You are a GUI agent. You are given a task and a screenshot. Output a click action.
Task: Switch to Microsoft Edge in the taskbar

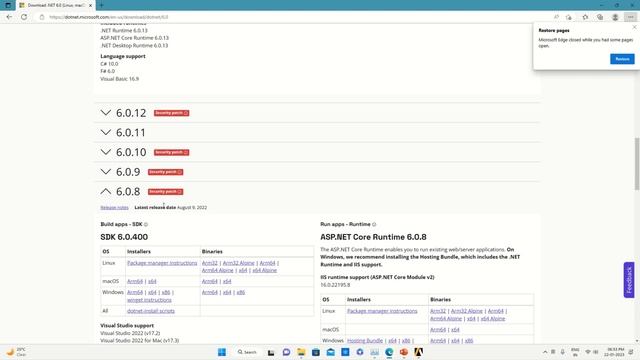[x=389, y=352]
